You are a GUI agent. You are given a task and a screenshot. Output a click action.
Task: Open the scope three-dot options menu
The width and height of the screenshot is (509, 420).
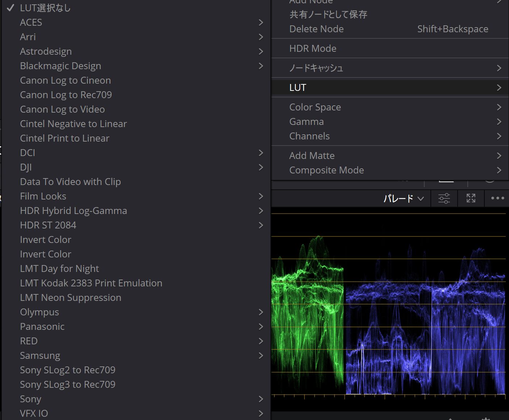(x=497, y=198)
